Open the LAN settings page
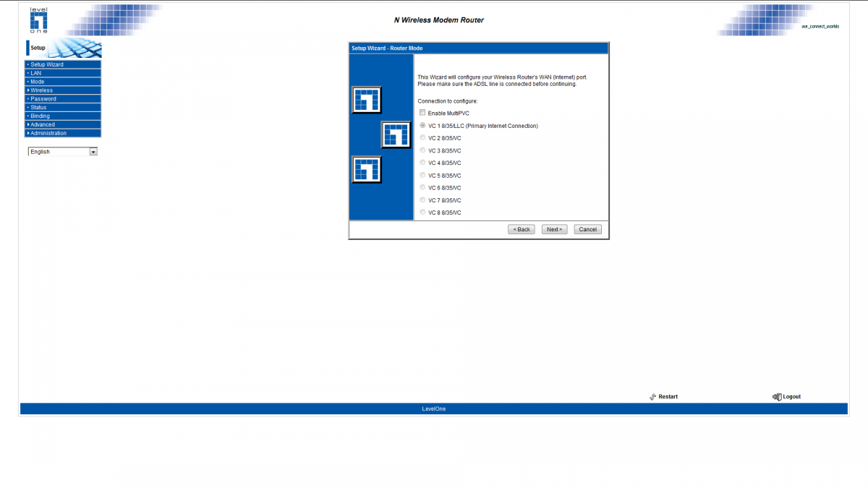The image size is (868, 488). point(63,73)
